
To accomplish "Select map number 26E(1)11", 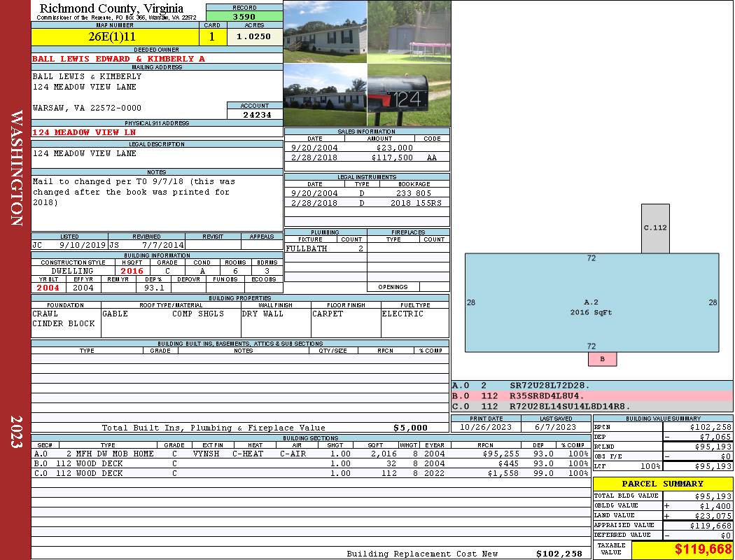I will point(115,36).
